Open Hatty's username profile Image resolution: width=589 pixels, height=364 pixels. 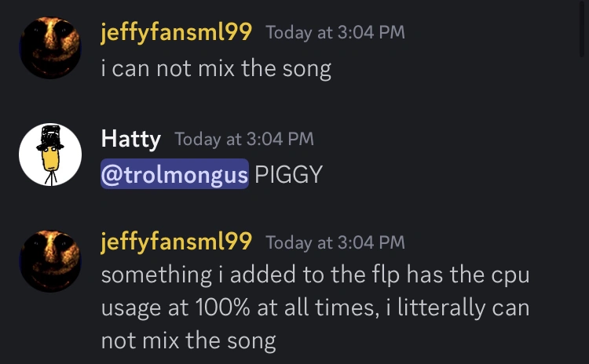(x=130, y=140)
